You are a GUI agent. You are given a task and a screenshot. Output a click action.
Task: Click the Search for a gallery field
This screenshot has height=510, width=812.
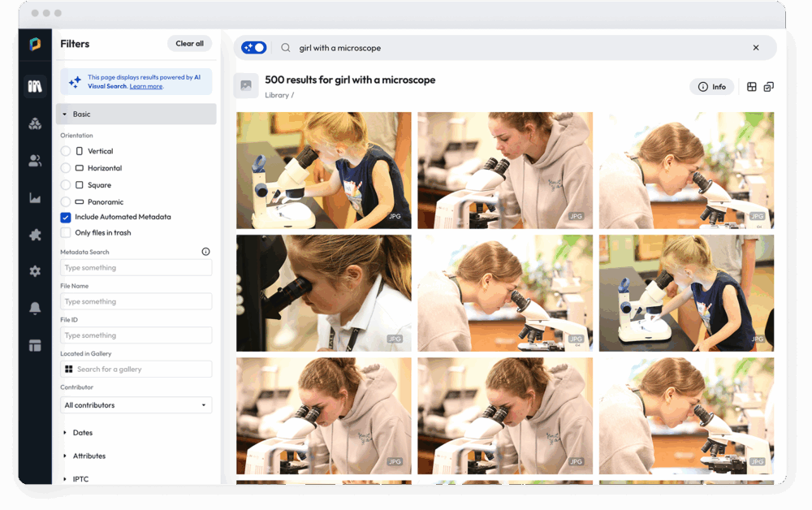point(136,370)
